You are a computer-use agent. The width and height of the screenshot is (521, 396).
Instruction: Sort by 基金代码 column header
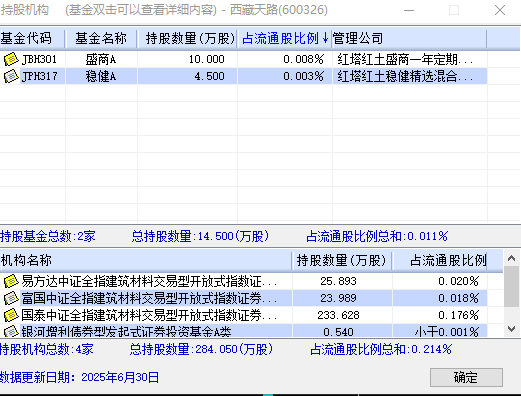32,38
